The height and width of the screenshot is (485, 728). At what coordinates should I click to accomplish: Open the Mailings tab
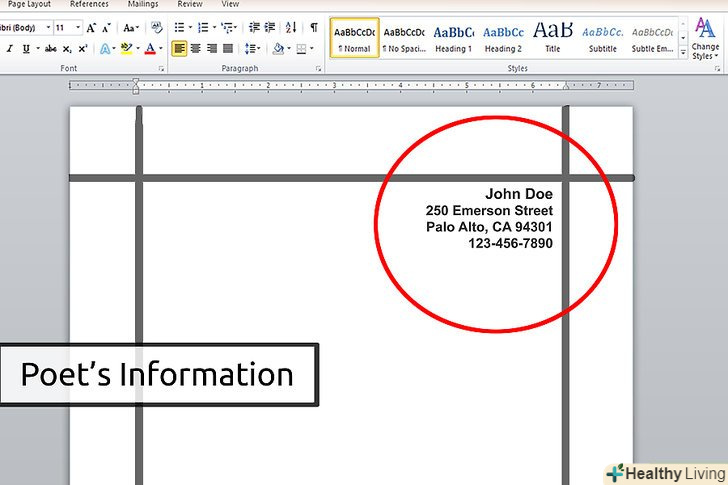pyautogui.click(x=143, y=4)
